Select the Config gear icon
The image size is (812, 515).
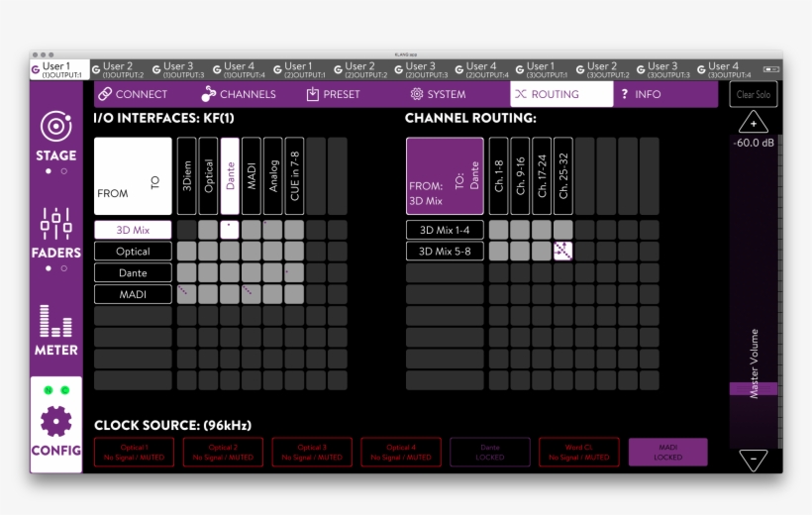click(x=55, y=421)
